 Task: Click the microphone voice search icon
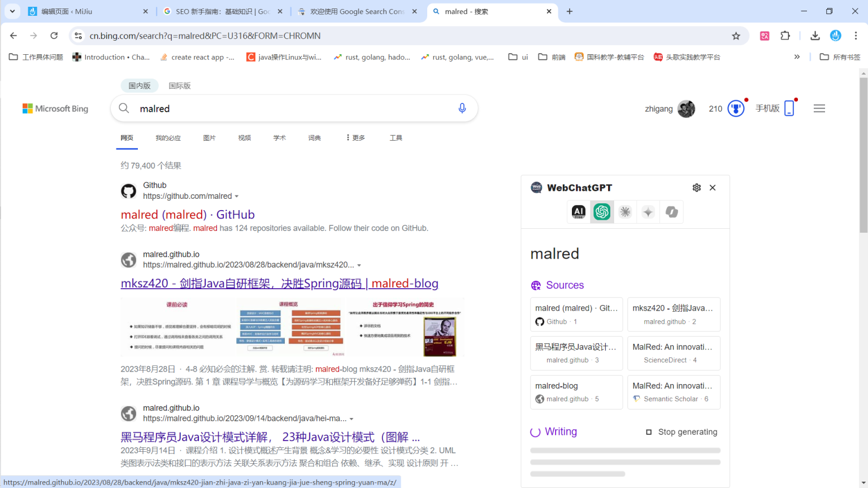pyautogui.click(x=462, y=108)
